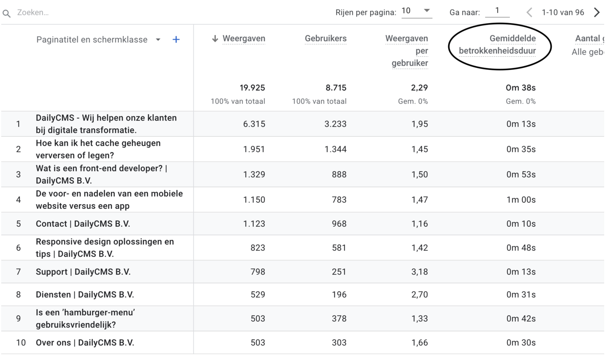The image size is (614, 364).
Task: Click the Gemiddelde betrokkenheidsduur column header
Action: 498,45
